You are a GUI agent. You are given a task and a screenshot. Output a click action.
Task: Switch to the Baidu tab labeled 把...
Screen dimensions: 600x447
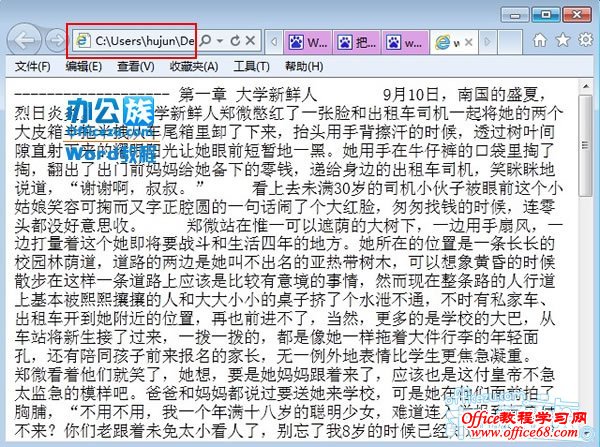coord(357,42)
